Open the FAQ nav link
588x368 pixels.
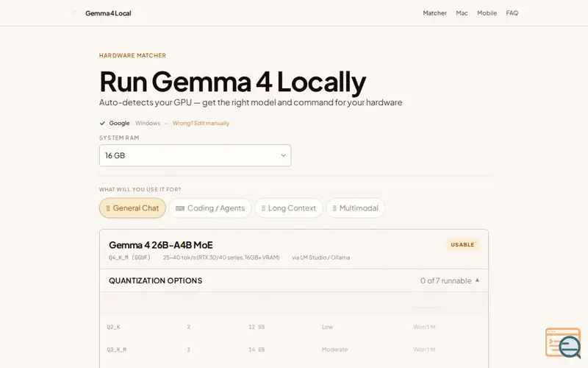512,13
